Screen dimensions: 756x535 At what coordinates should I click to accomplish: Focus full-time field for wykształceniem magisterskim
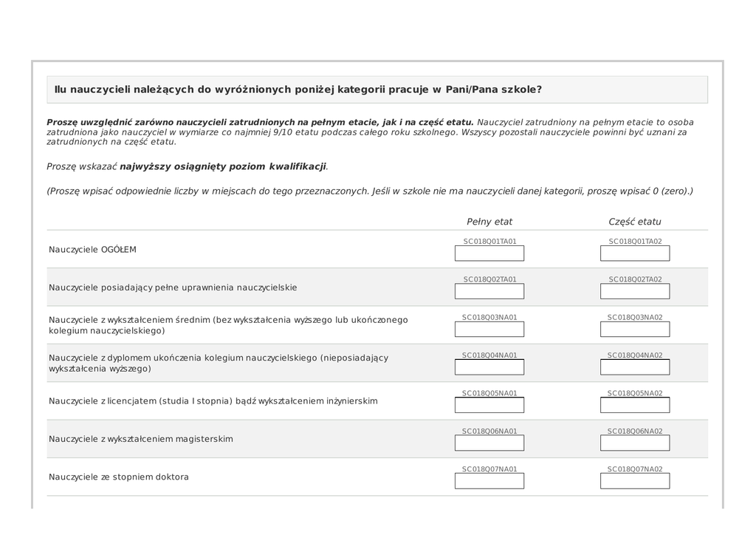(489, 443)
